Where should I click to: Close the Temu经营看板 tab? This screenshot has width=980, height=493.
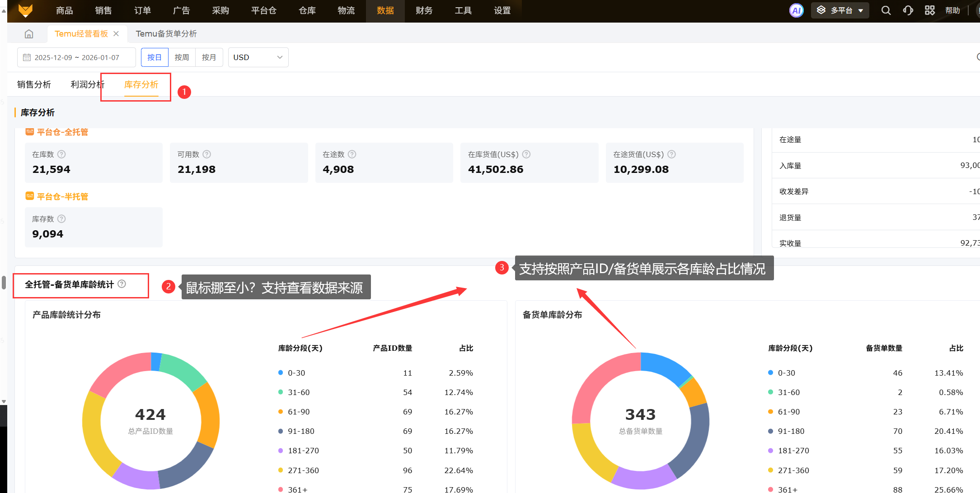coord(116,34)
